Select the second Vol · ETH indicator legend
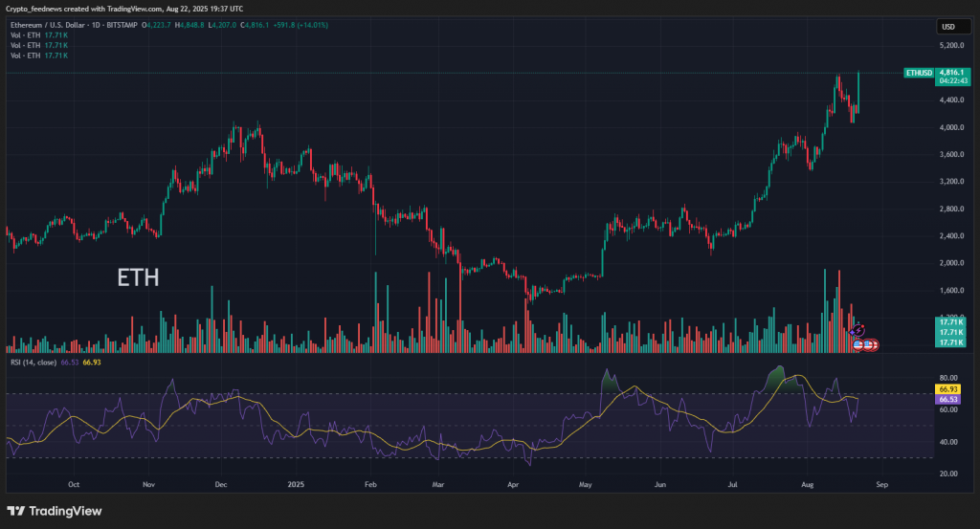This screenshot has width=980, height=529. (x=38, y=46)
